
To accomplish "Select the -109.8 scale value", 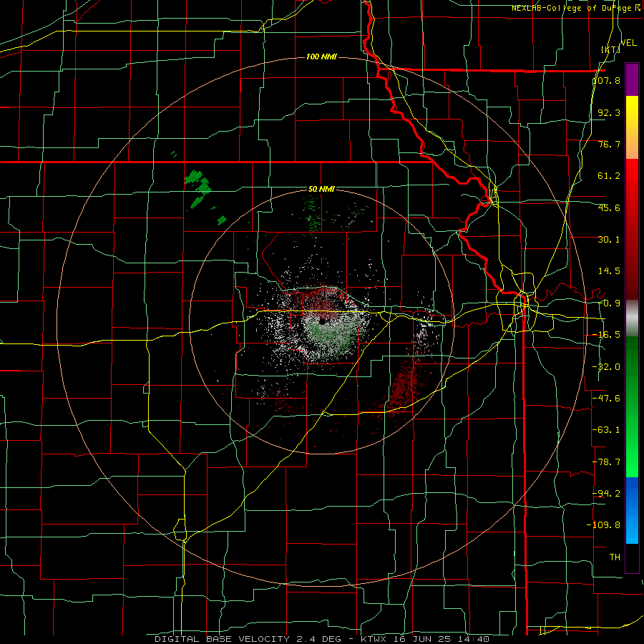I will click(x=604, y=525).
